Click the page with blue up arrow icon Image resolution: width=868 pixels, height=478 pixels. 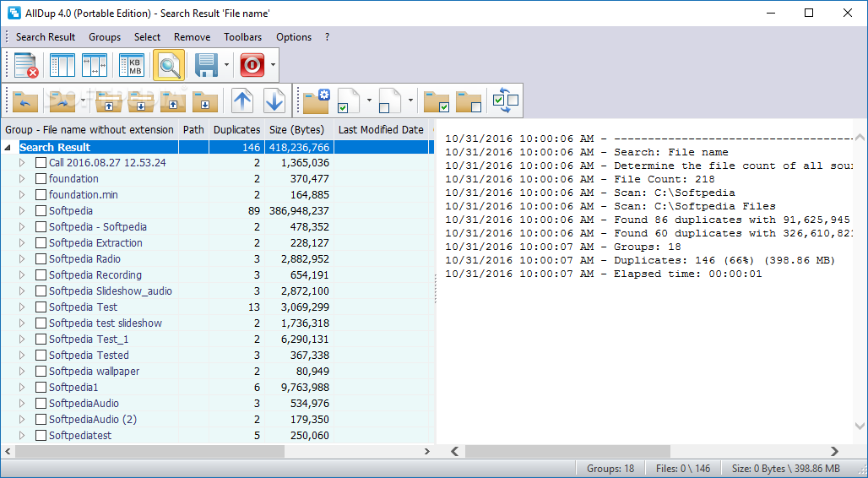click(x=242, y=100)
